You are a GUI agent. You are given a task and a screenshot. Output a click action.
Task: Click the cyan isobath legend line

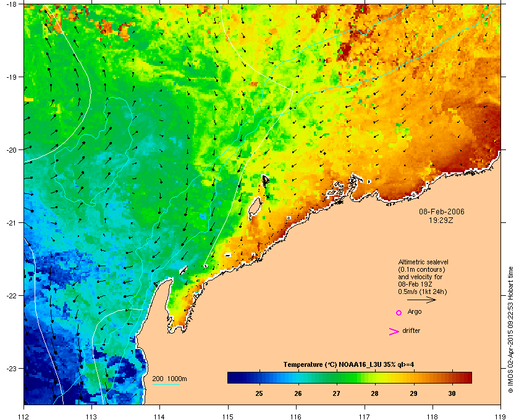coord(166,385)
